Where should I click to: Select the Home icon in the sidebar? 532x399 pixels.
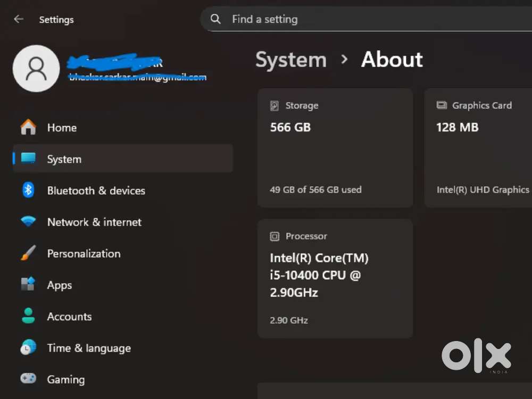pyautogui.click(x=28, y=127)
